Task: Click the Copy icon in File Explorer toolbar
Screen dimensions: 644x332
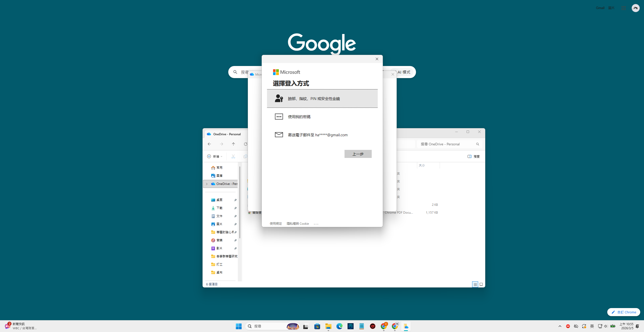Action: tap(245, 156)
